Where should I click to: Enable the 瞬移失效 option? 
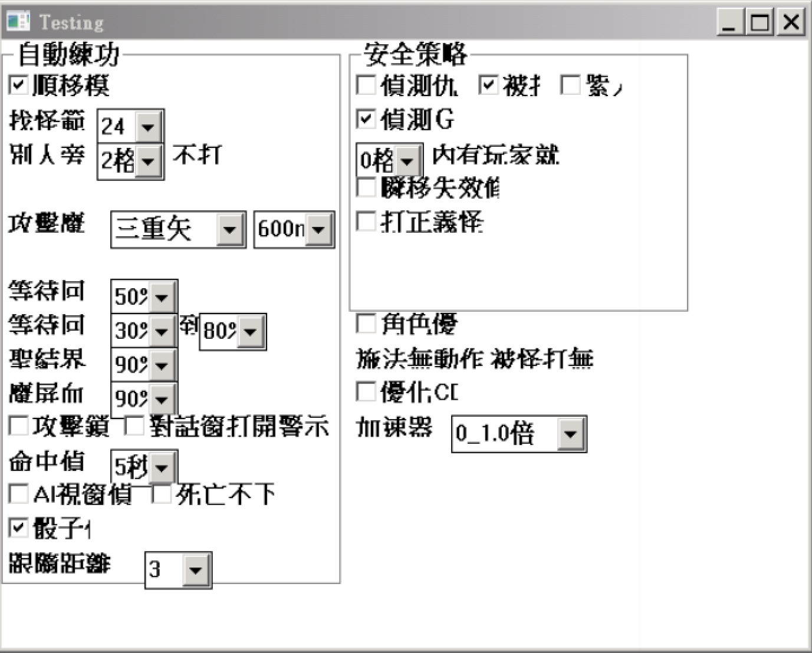tap(366, 188)
